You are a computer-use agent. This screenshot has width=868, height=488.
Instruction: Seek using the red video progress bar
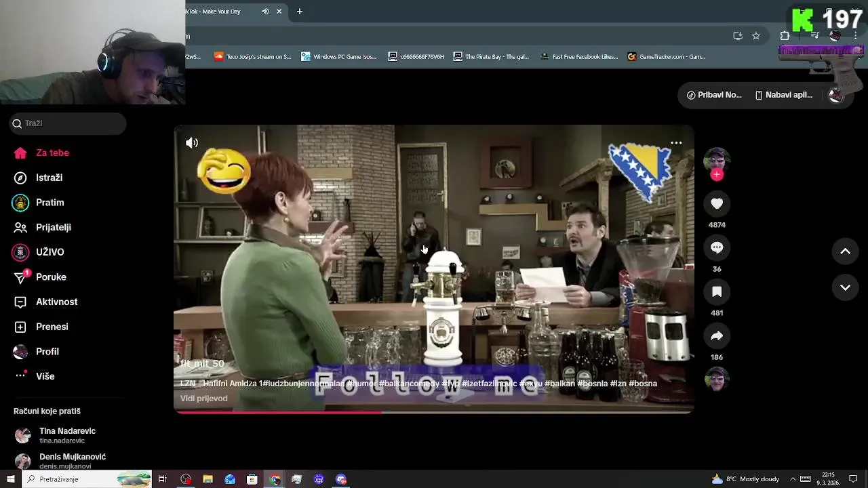434,411
